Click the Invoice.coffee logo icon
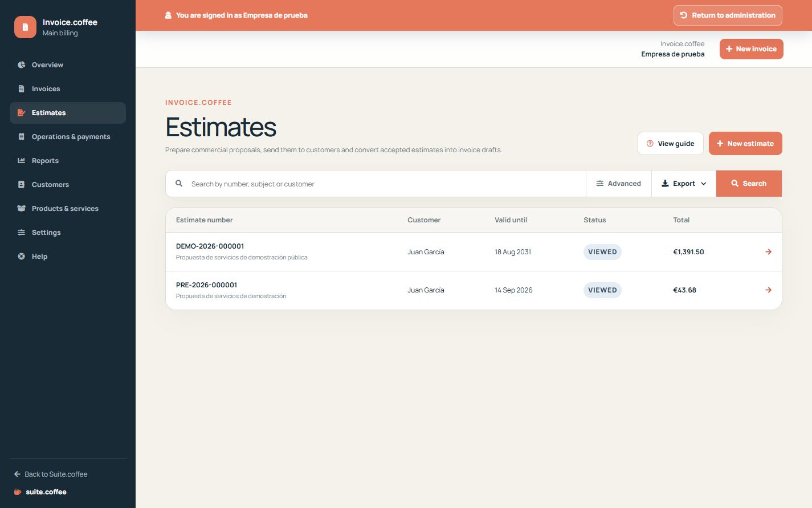Image resolution: width=812 pixels, height=508 pixels. [25, 27]
